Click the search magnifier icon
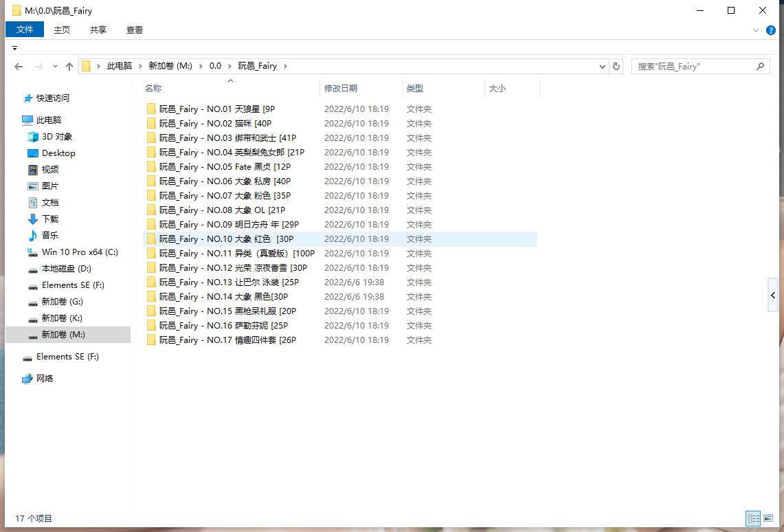This screenshot has height=532, width=784. 760,66
